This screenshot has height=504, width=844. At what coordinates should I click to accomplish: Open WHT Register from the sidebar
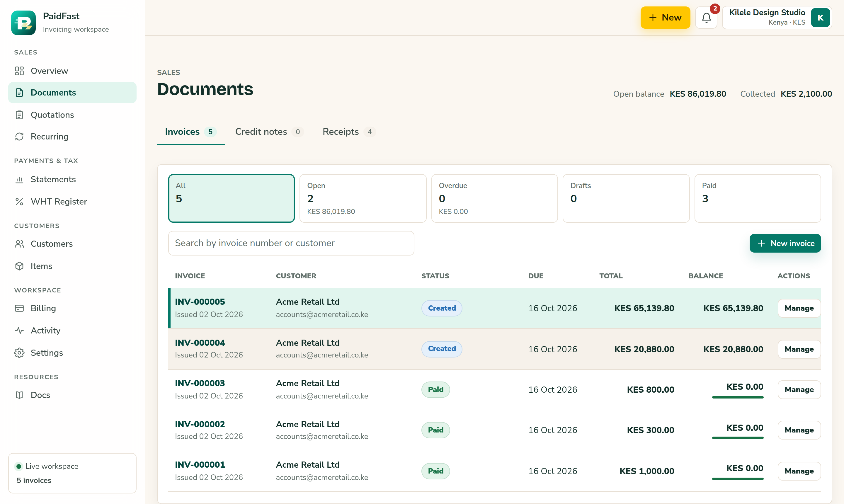pos(72,201)
